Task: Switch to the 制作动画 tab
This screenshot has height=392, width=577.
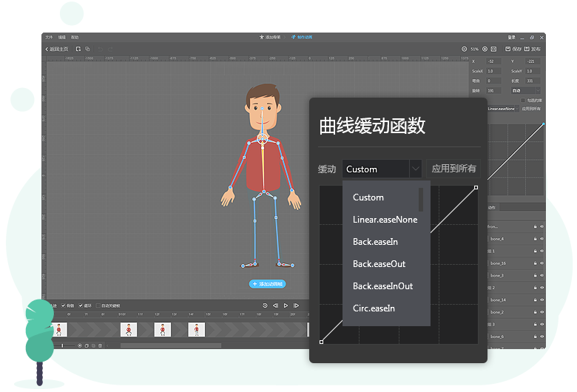Action: [302, 37]
